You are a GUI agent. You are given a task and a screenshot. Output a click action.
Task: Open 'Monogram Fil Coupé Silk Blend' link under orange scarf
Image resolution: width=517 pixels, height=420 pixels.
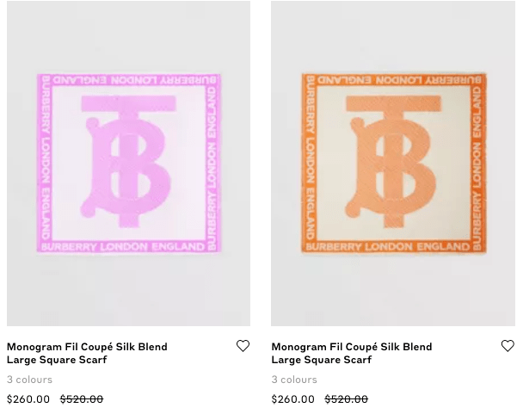352,347
